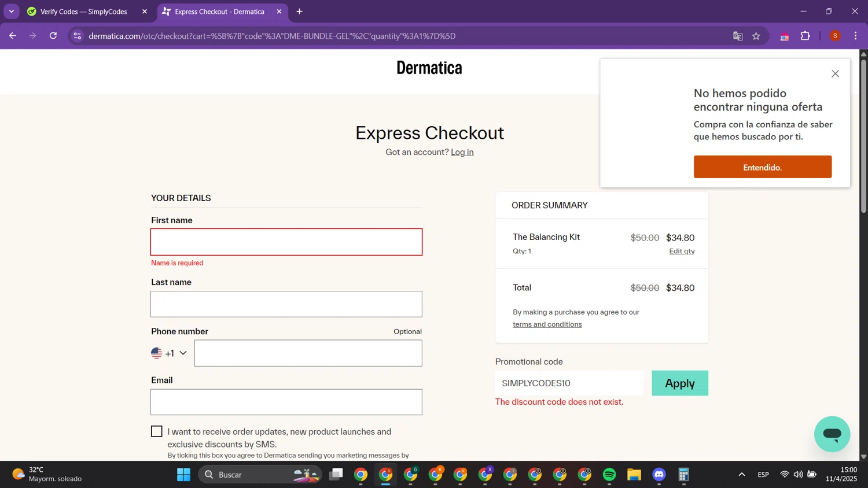Image resolution: width=868 pixels, height=488 pixels.
Task: Open the Wi-Fi network icon
Action: click(785, 475)
